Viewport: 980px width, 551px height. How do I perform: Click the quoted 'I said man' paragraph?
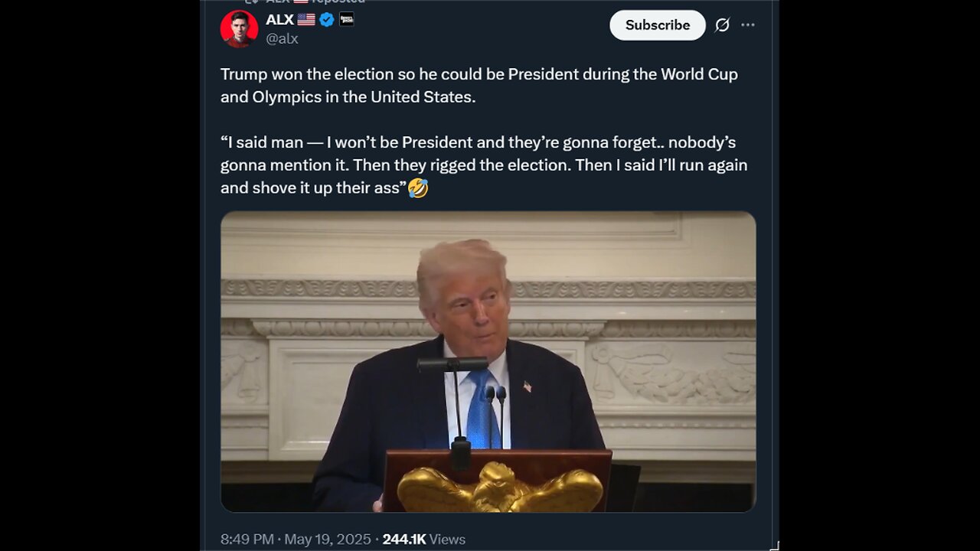(x=484, y=165)
